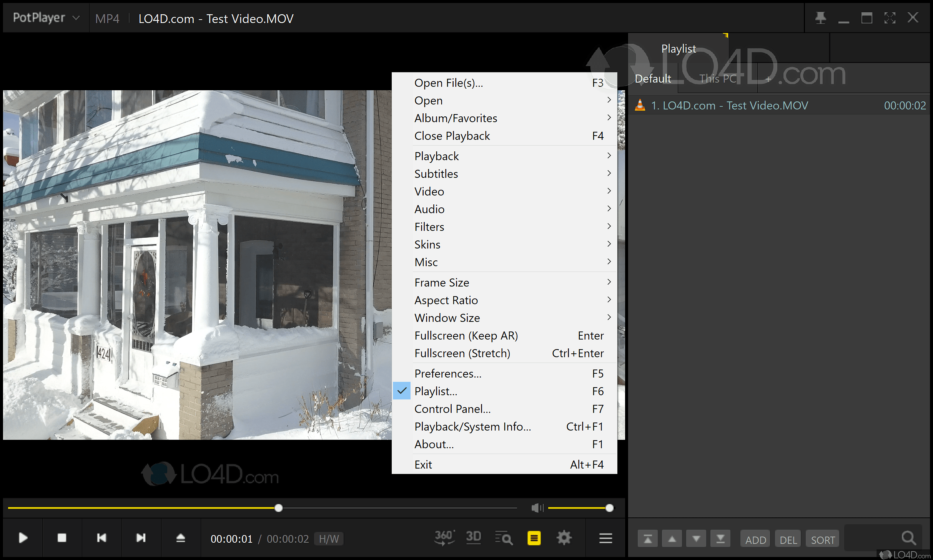
Task: Toggle the yellow playlist panel button
Action: (x=534, y=538)
